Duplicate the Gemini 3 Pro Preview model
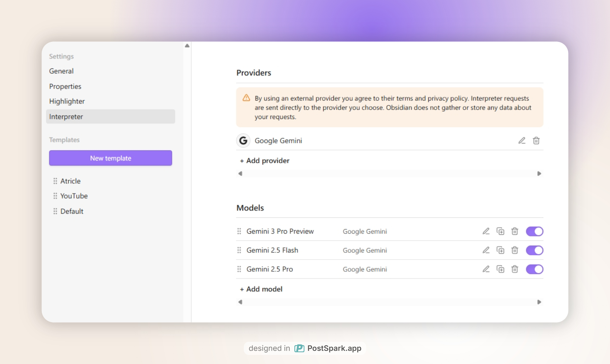The width and height of the screenshot is (610, 364). pos(500,231)
